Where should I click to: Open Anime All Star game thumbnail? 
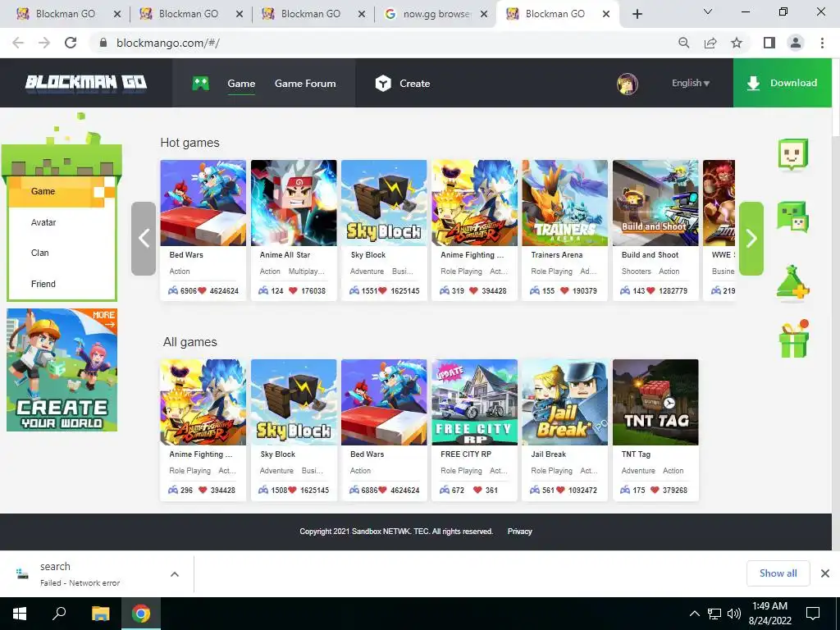[294, 203]
